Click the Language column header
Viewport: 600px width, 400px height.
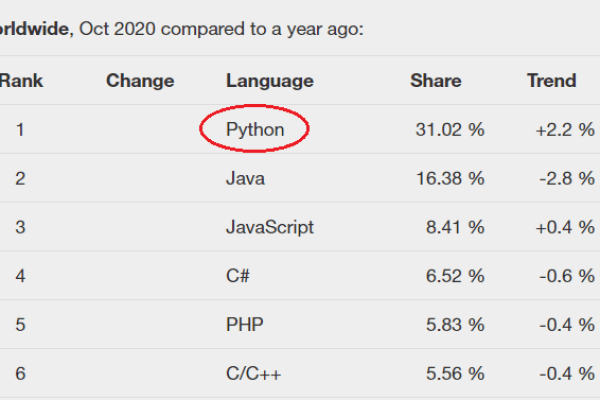tap(270, 81)
